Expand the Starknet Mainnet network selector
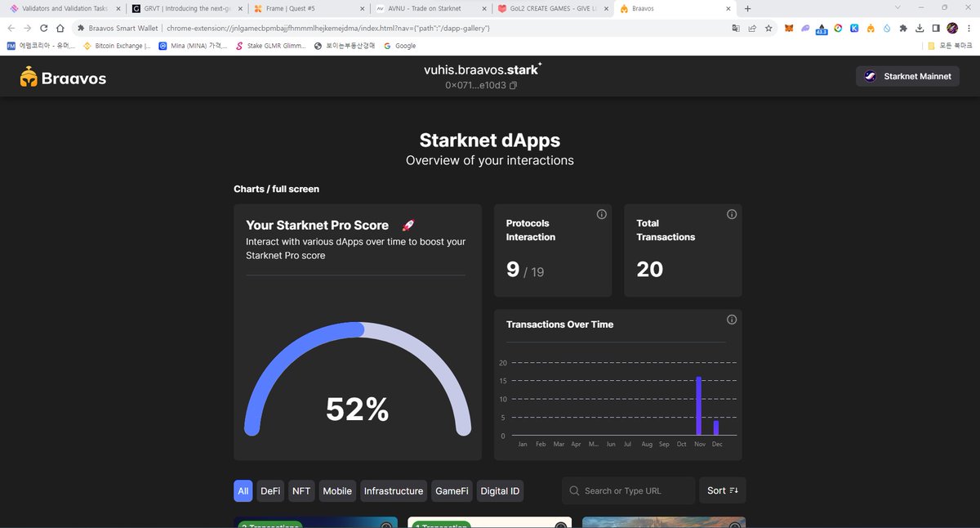The image size is (980, 528). (906, 75)
